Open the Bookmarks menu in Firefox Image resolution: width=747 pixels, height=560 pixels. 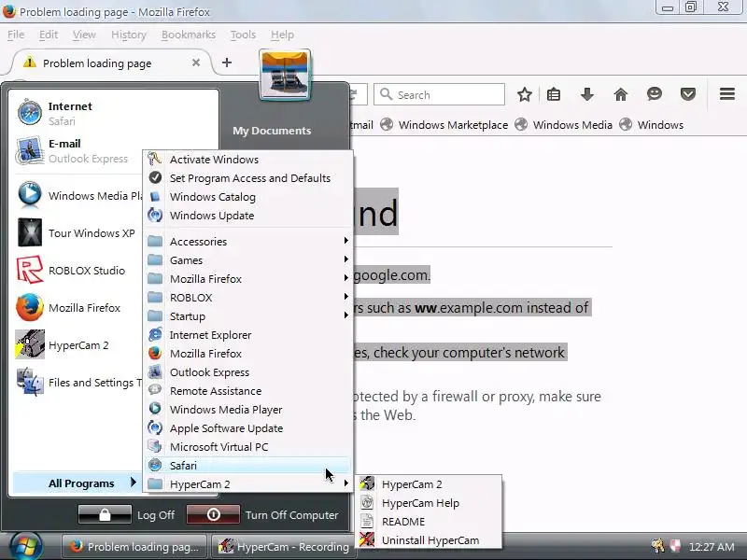click(189, 35)
